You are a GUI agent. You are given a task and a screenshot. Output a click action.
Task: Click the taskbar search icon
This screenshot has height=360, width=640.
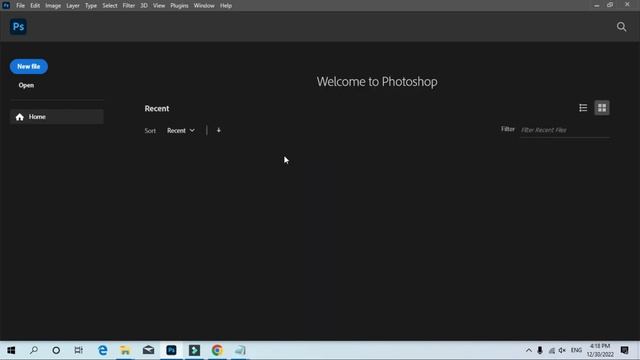(x=34, y=350)
